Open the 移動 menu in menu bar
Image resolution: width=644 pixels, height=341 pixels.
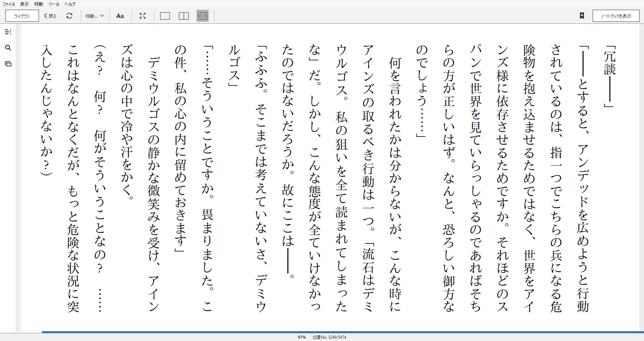39,4
